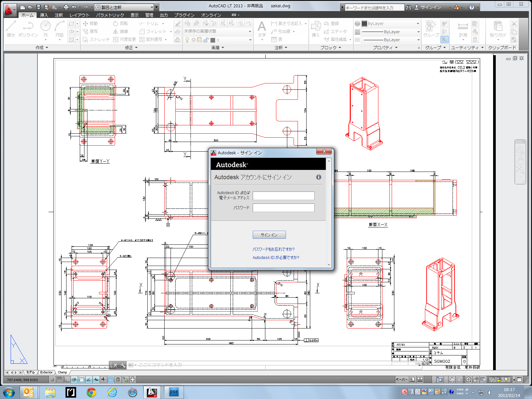The width and height of the screenshot is (532, 399).
Task: Click the Measure (計測) utility icon
Action: point(463,29)
